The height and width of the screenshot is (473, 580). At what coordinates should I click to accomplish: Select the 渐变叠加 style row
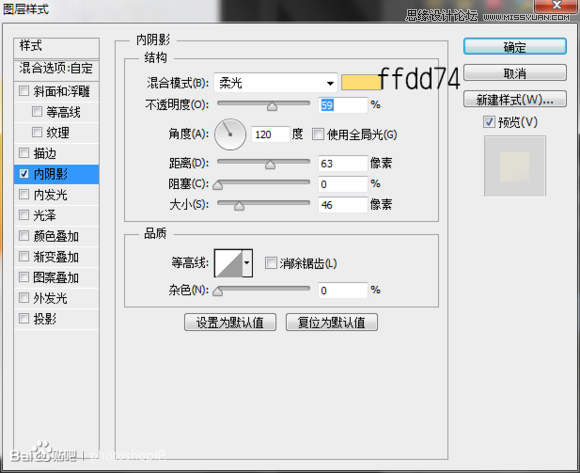click(57, 257)
